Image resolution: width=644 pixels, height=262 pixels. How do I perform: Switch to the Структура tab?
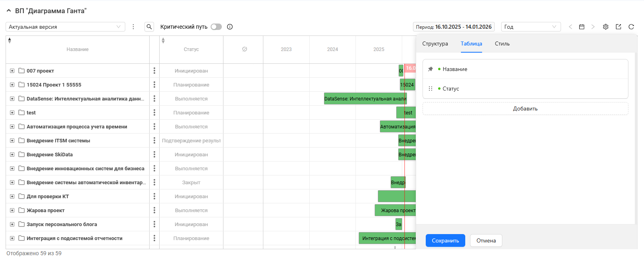coord(435,44)
